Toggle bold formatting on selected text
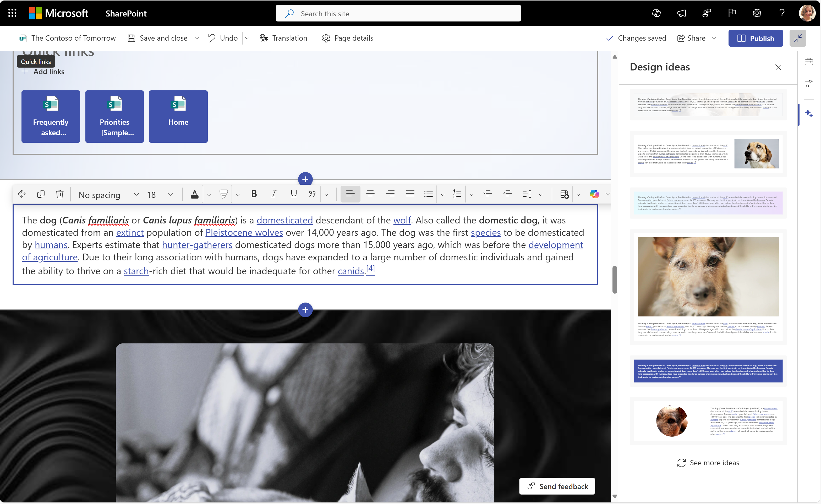The width and height of the screenshot is (821, 504). point(253,194)
